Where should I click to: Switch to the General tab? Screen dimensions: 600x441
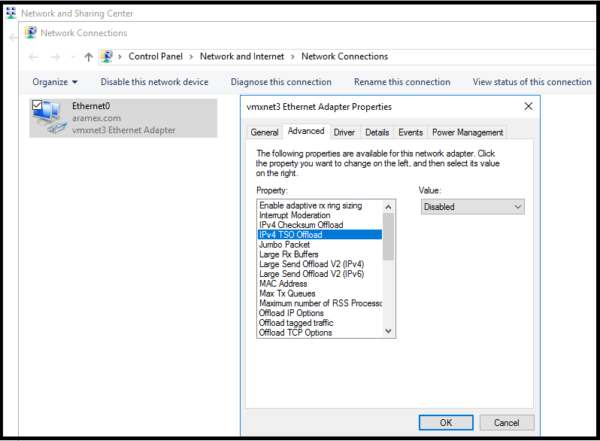point(264,132)
